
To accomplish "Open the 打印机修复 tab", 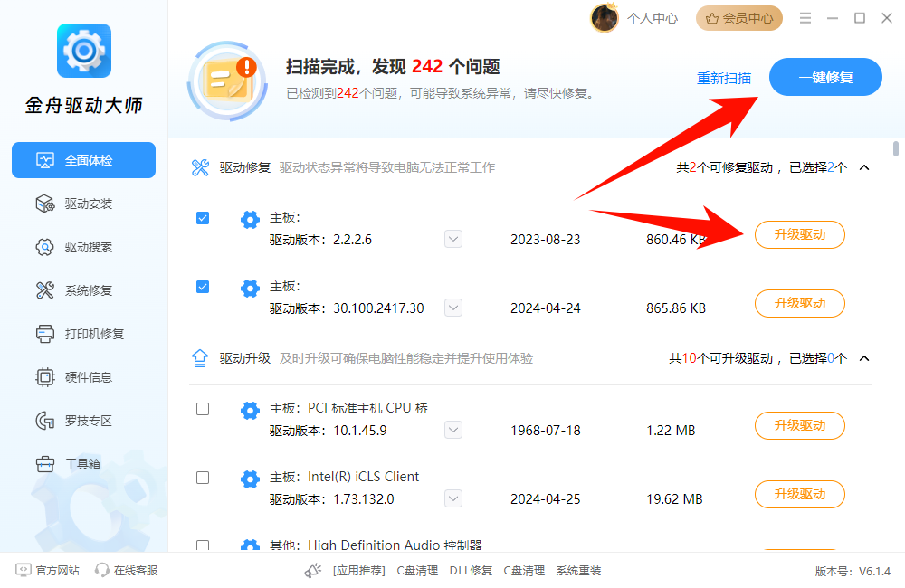I will coord(83,334).
